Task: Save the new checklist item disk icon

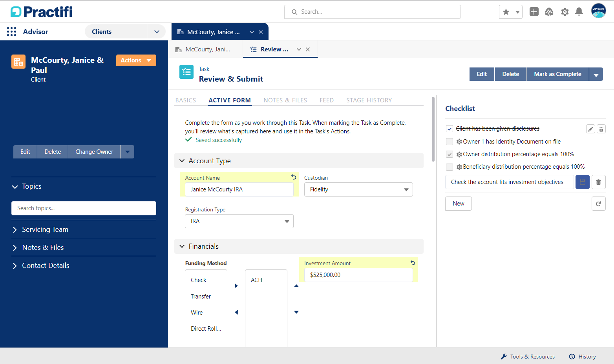Action: tap(583, 182)
